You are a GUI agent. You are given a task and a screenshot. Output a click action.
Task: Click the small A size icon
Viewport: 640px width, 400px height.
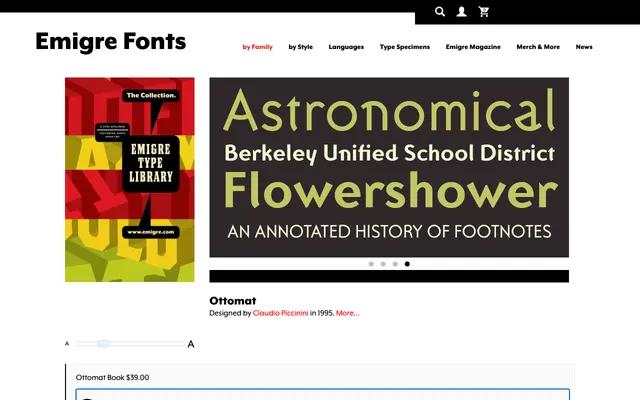point(67,344)
